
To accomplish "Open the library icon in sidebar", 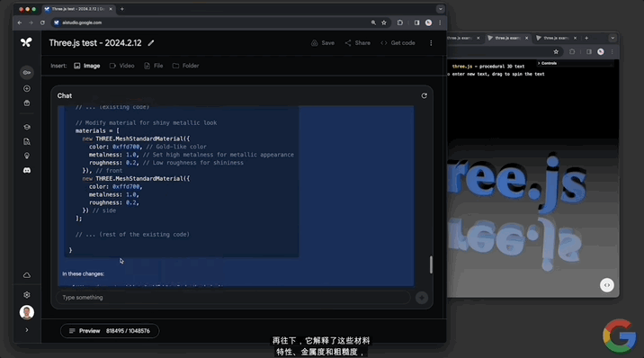I will pyautogui.click(x=27, y=103).
